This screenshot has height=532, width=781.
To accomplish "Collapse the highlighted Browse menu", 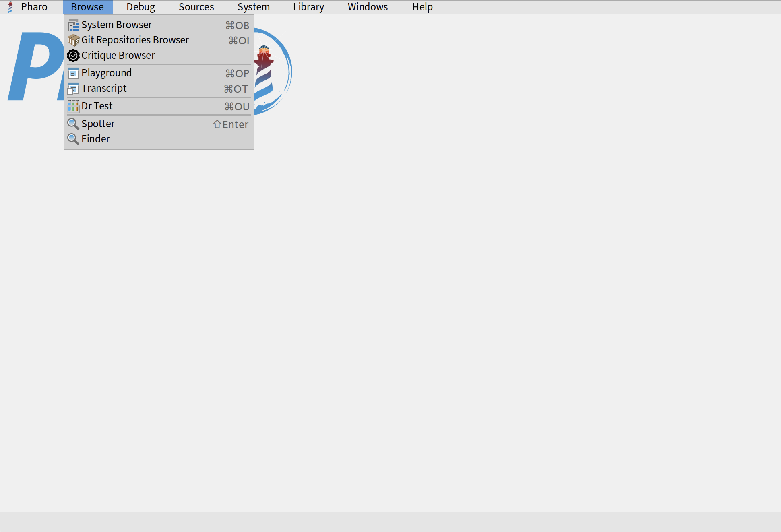I will coord(87,7).
